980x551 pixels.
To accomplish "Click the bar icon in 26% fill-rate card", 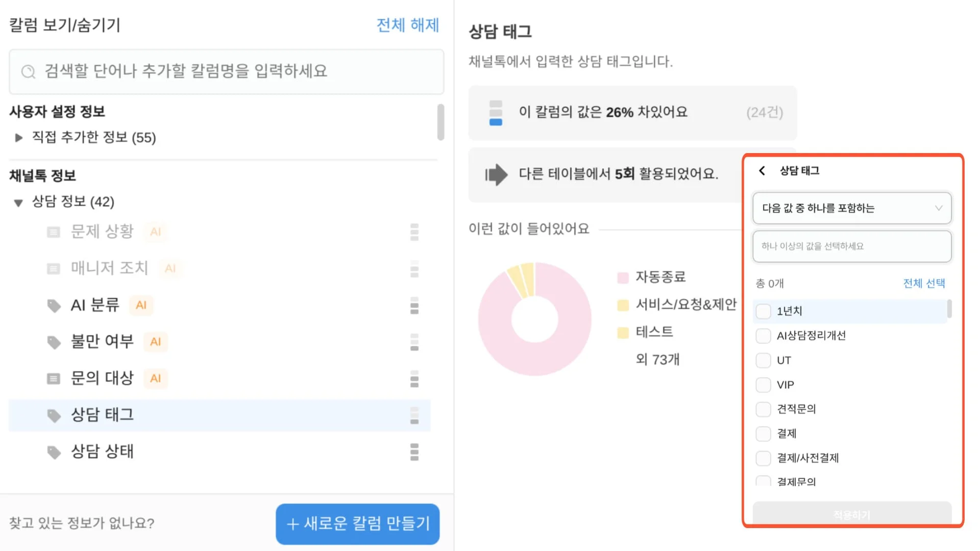I will tap(496, 113).
